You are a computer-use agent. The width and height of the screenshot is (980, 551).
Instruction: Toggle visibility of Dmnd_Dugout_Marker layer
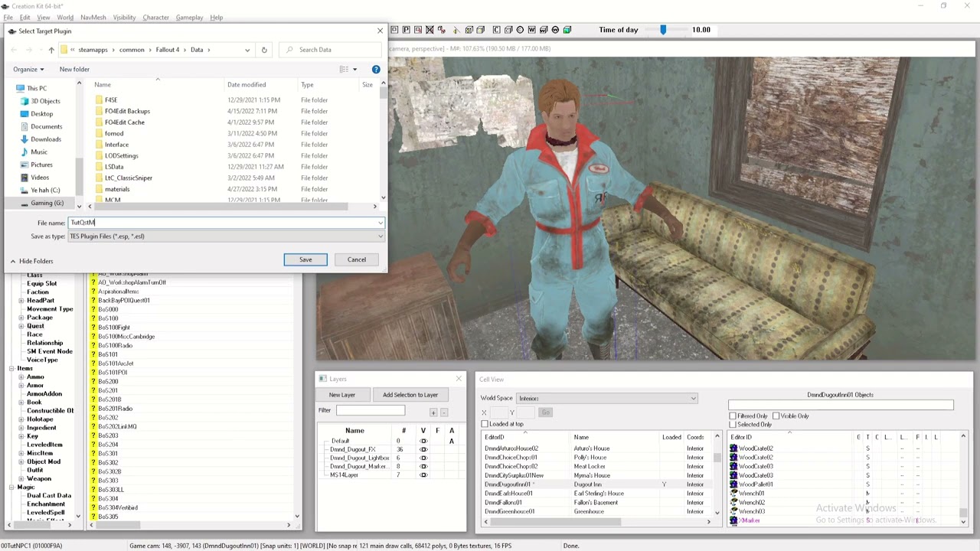[423, 466]
